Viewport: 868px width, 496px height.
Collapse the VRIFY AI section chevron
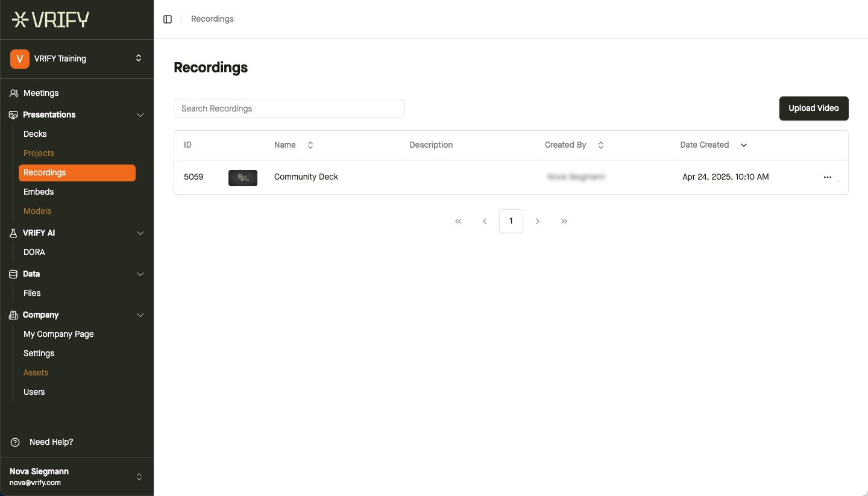click(x=140, y=233)
